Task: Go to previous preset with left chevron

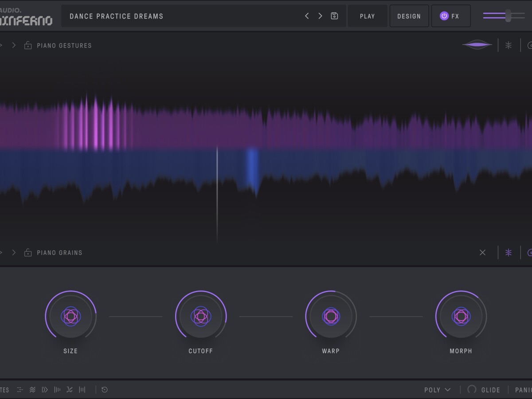Action: point(307,16)
